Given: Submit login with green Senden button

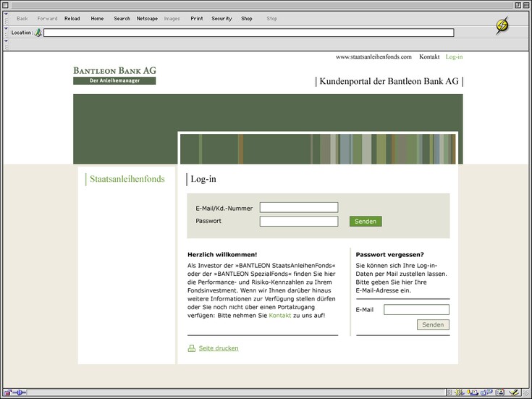Looking at the screenshot, I should click(366, 222).
